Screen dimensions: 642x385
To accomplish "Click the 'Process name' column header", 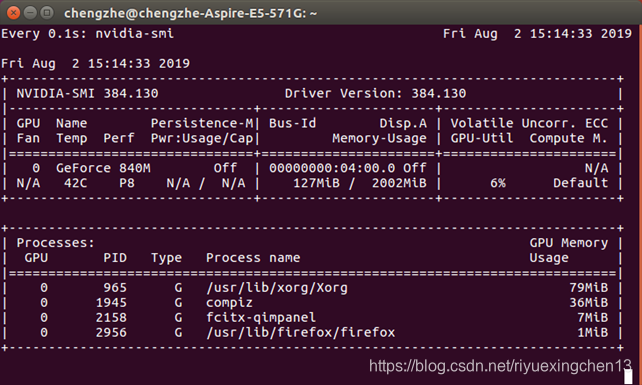I will (x=253, y=258).
